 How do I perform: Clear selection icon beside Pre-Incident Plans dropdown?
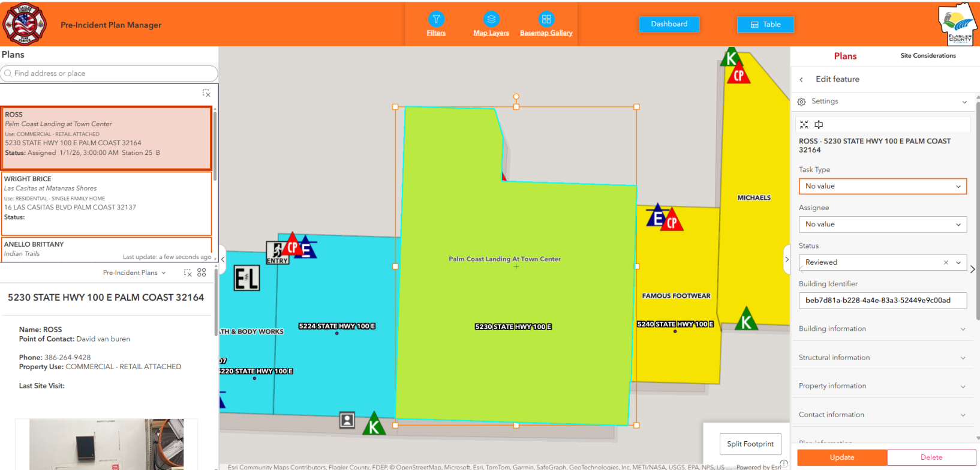(188, 273)
